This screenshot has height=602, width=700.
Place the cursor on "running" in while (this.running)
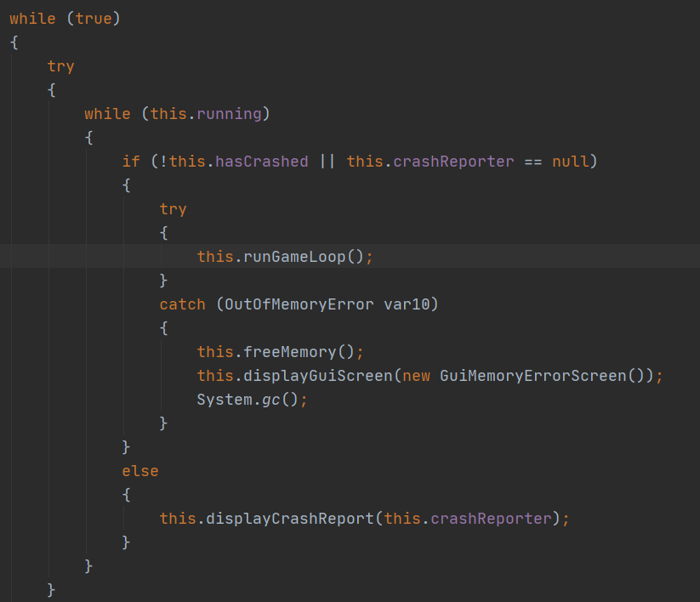coord(229,114)
